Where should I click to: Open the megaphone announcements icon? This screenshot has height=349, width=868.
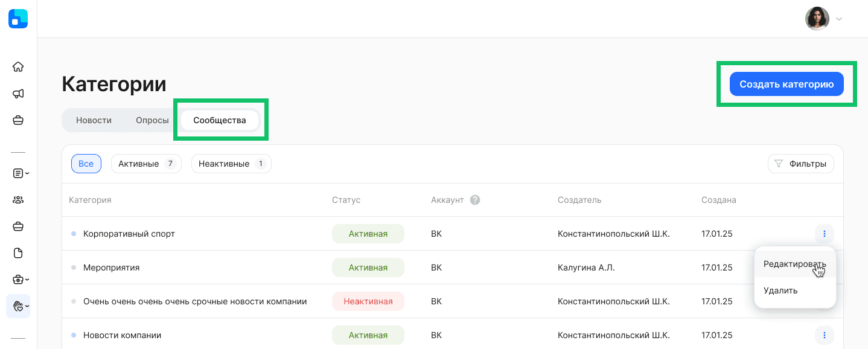(x=18, y=94)
